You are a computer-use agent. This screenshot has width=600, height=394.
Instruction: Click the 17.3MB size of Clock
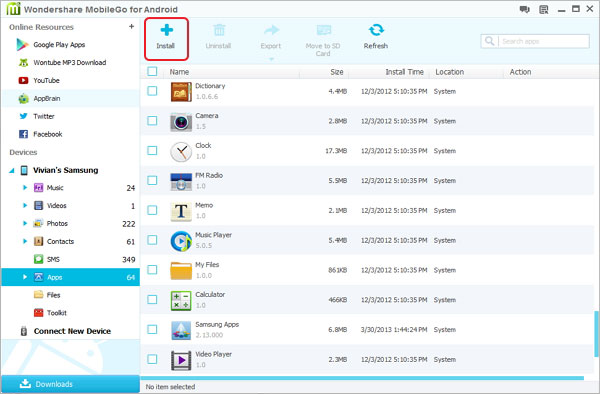click(336, 151)
